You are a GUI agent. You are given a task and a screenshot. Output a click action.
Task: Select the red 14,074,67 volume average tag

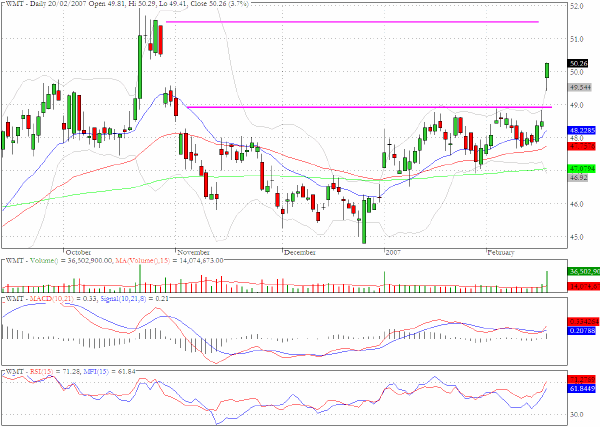584,286
